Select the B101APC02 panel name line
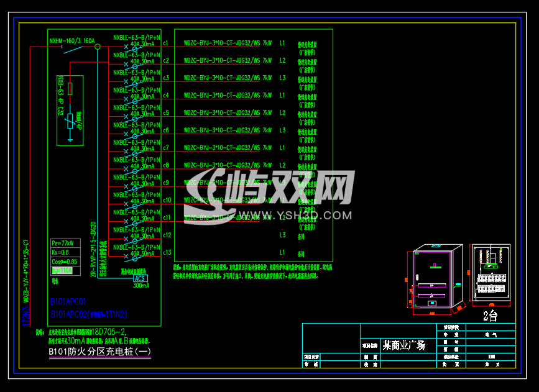Screen dimensions: 539x392 (89, 314)
